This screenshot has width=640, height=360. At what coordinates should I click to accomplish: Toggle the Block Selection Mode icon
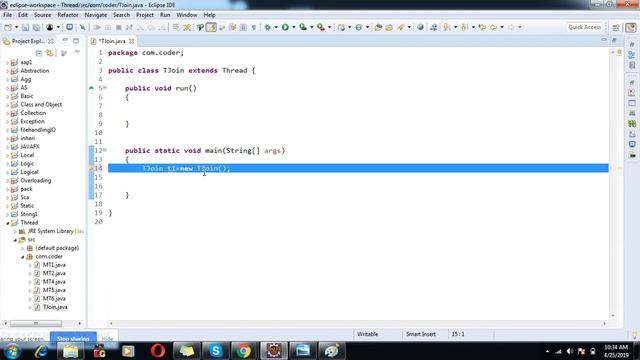243,27
